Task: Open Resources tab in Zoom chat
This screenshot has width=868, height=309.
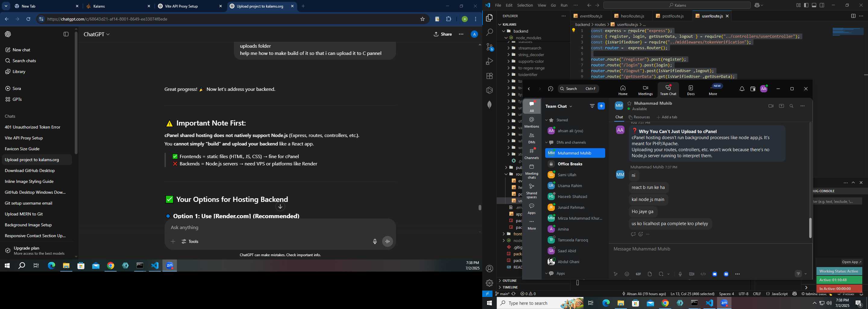Action: (639, 117)
